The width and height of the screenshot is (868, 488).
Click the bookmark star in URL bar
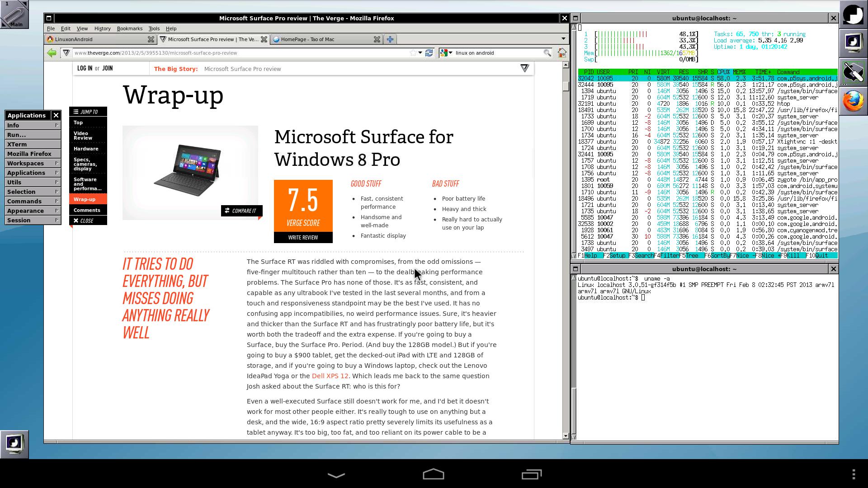point(413,53)
